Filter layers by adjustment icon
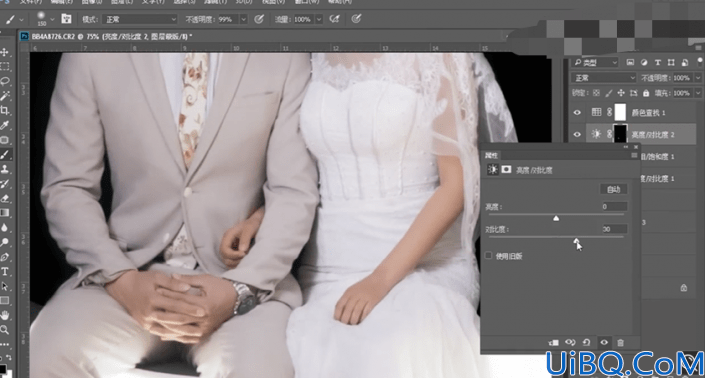This screenshot has width=705, height=378. (644, 62)
